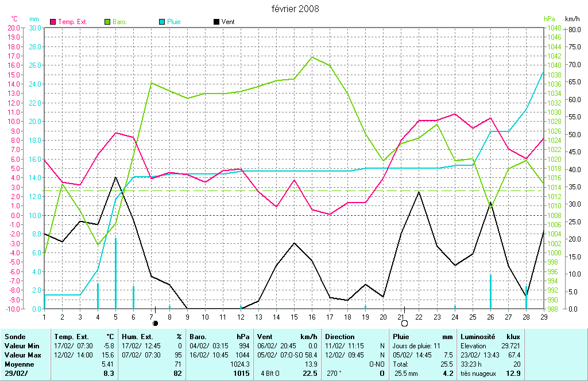Viewport: 588px width, 381px height.
Task: Click the full moon icon below day 21
Action: pyautogui.click(x=404, y=324)
